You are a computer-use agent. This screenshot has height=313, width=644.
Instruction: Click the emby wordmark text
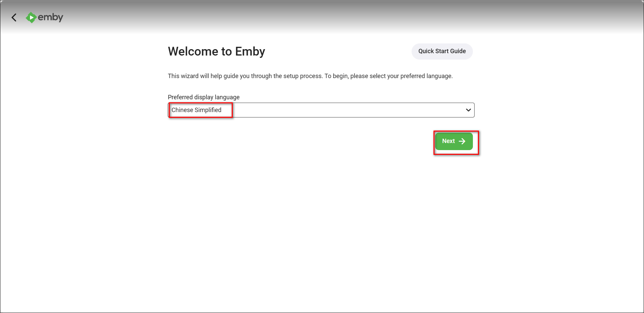[x=51, y=17]
